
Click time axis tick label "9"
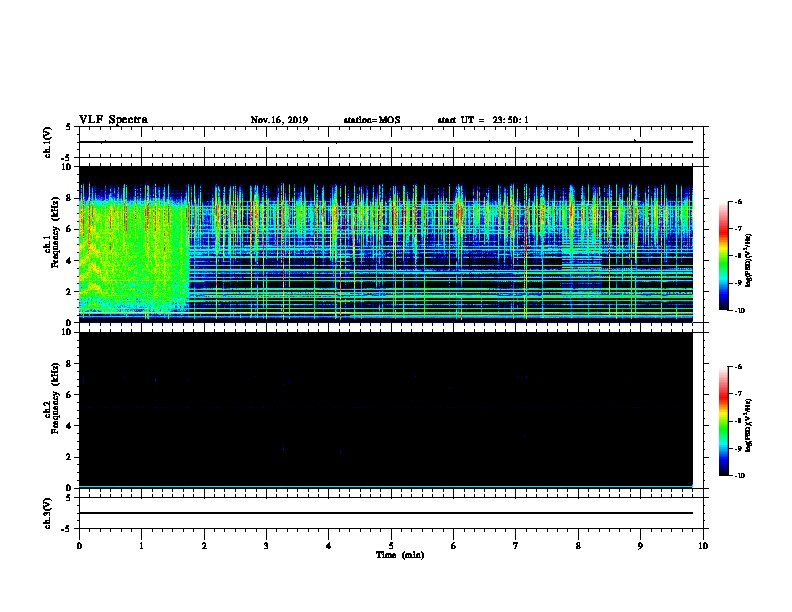[x=640, y=546]
